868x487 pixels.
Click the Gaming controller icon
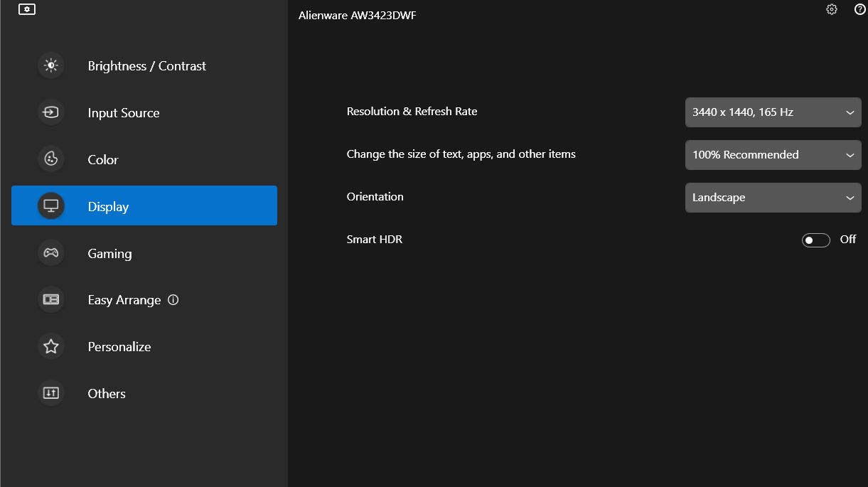(x=50, y=253)
